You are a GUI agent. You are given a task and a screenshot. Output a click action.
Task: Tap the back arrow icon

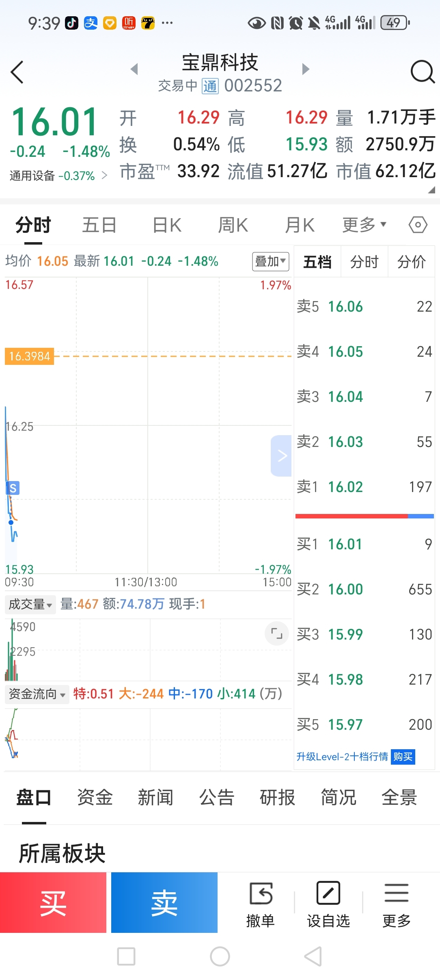coord(17,72)
